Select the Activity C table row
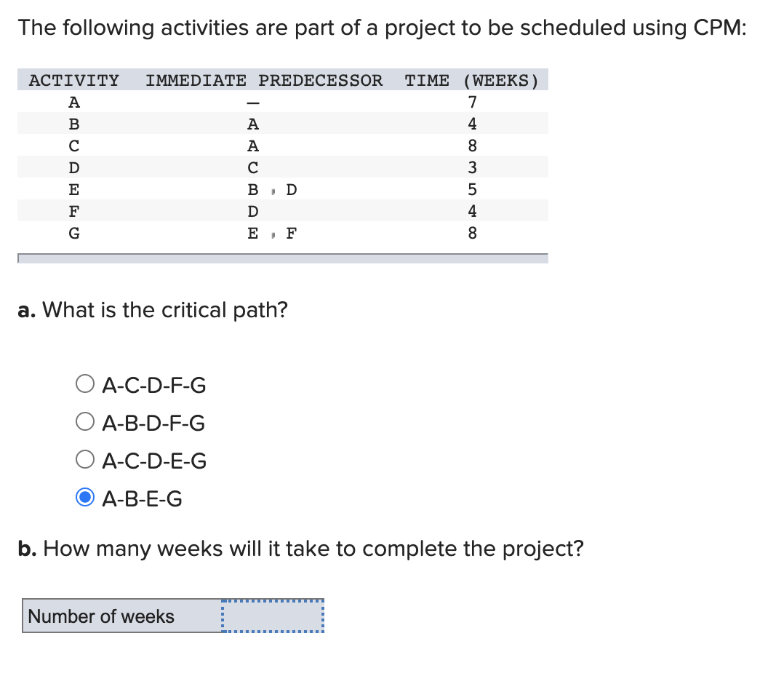This screenshot has height=684, width=784. [x=282, y=146]
